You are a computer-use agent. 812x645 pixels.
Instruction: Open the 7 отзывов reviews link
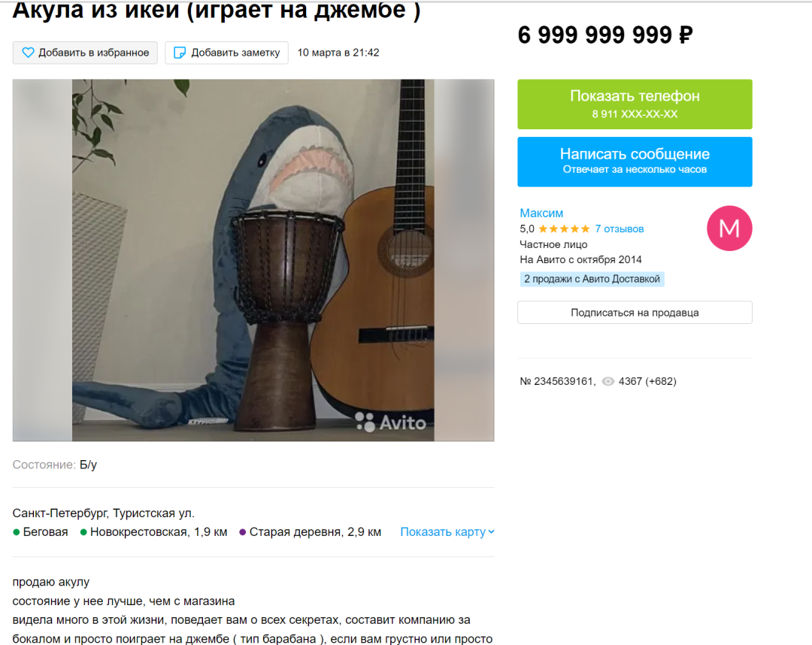620,229
